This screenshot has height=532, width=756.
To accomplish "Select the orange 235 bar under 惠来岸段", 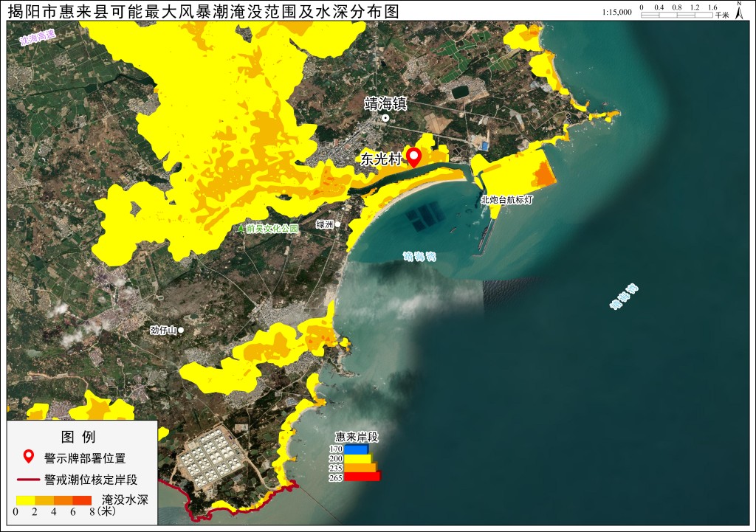I will (x=360, y=467).
